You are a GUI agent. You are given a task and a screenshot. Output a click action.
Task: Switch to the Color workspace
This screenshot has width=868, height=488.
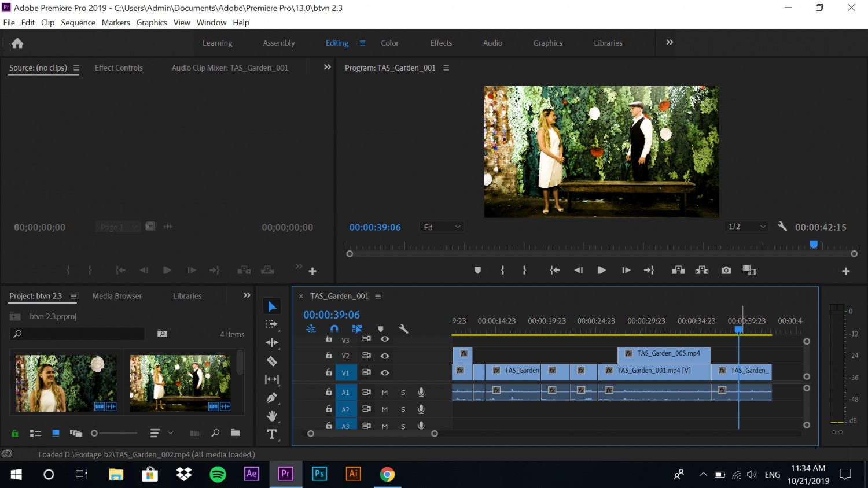[389, 43]
